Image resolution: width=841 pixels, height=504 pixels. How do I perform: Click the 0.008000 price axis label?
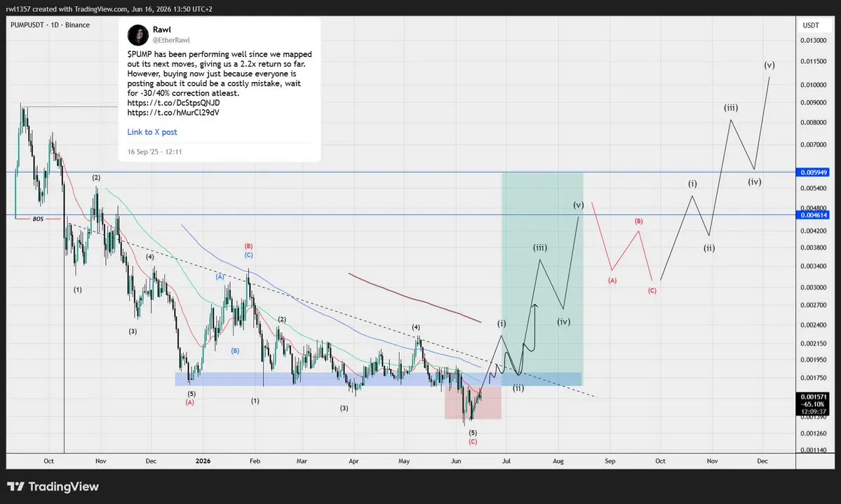(813, 122)
